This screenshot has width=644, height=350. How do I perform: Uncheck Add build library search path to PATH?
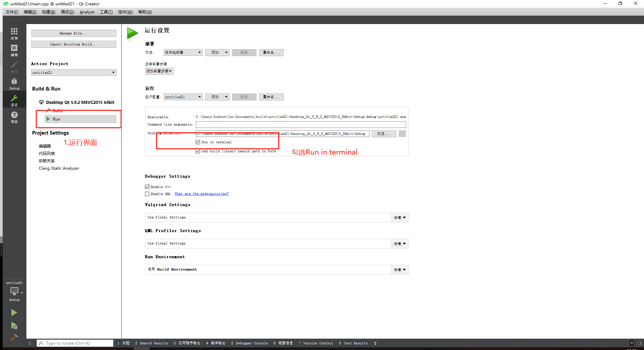tap(198, 151)
